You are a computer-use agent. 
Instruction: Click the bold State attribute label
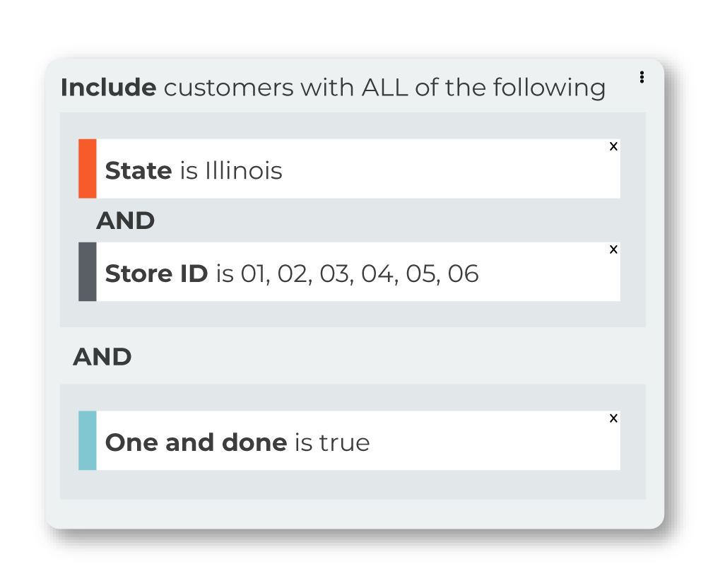(138, 170)
